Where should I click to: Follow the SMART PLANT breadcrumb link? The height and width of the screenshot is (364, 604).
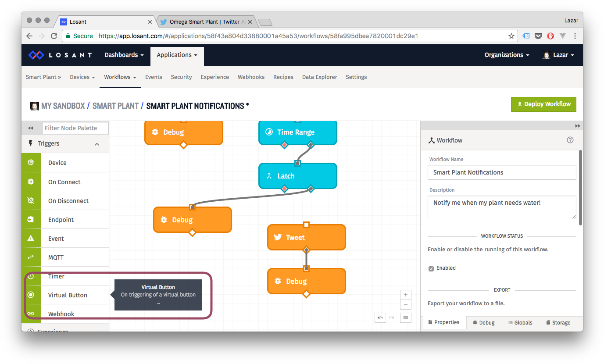(x=116, y=106)
